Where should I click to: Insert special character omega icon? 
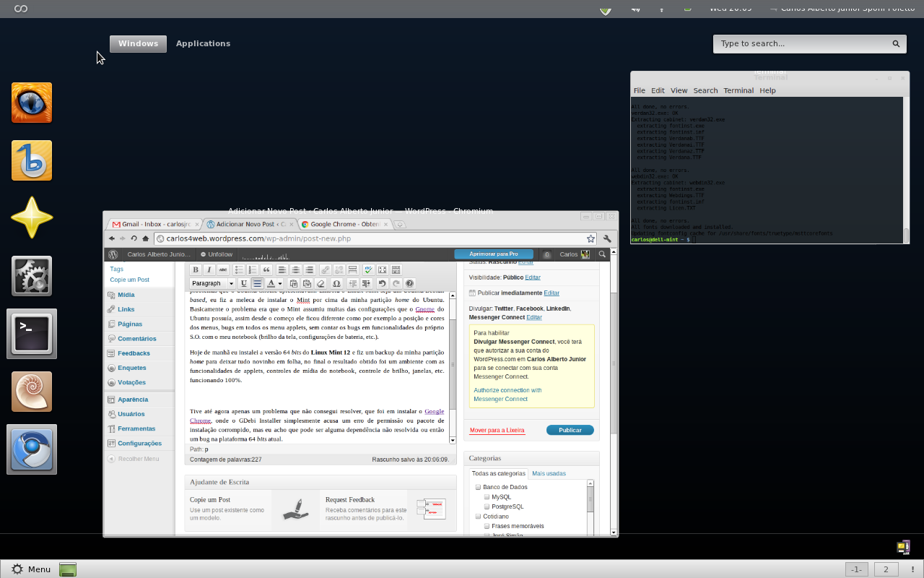point(336,283)
